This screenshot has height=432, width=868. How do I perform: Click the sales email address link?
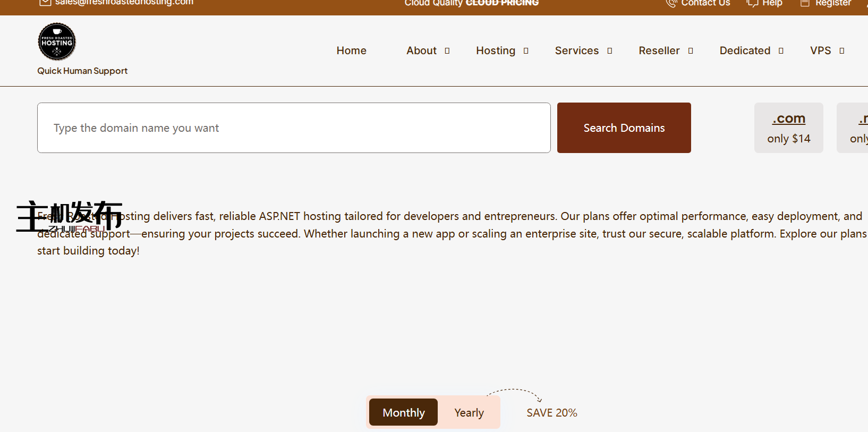(124, 3)
